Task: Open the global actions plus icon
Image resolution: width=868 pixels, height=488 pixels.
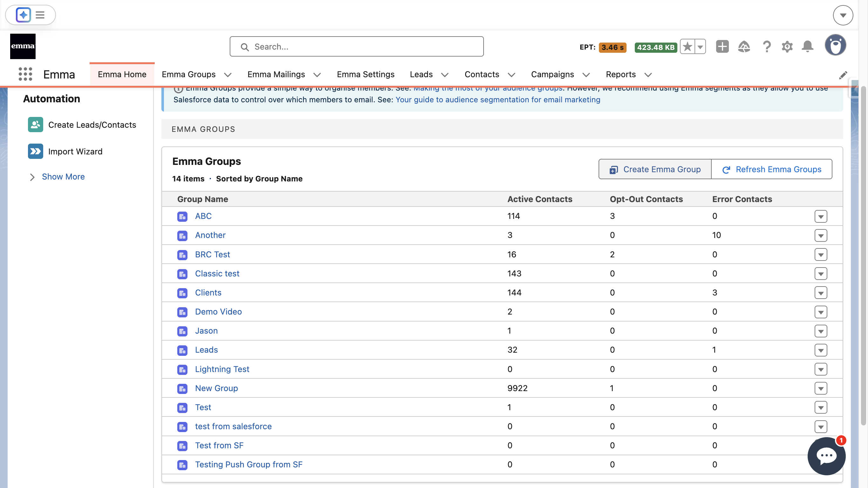Action: (x=722, y=46)
